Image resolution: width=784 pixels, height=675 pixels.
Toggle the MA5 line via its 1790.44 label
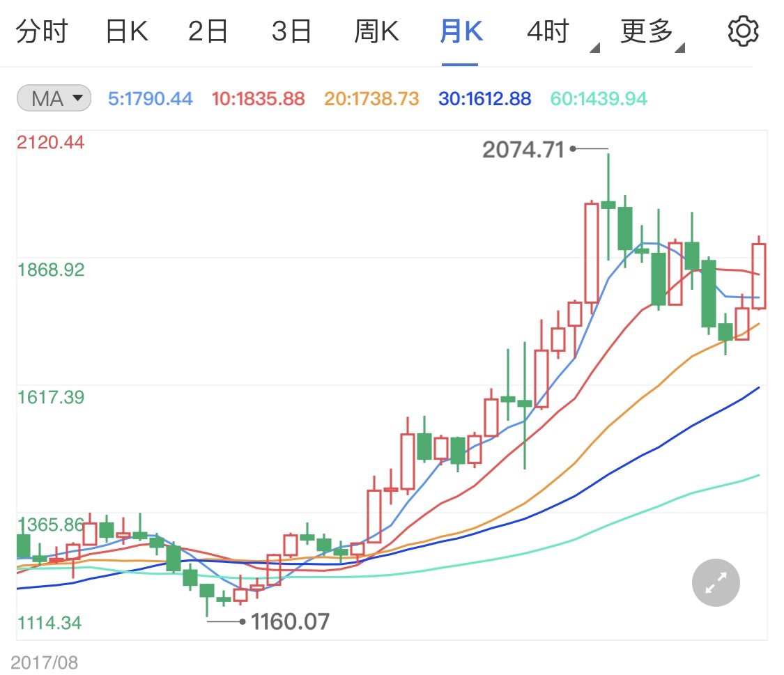click(151, 98)
